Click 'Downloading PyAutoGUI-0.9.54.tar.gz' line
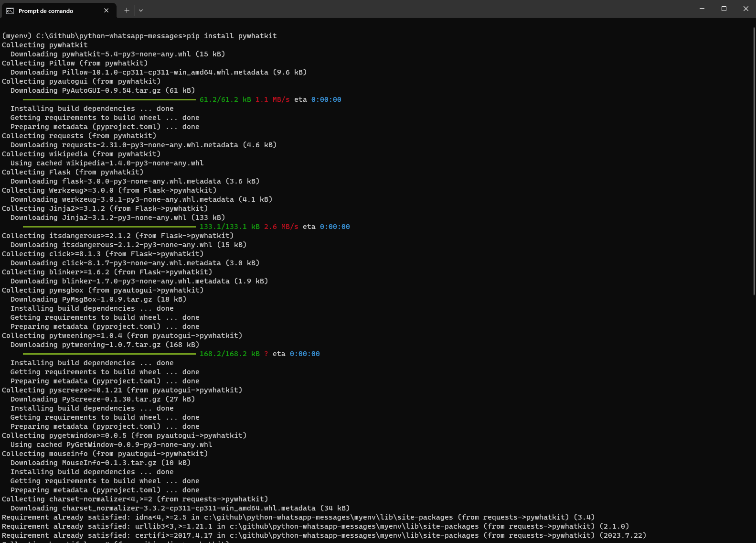The width and height of the screenshot is (756, 543). click(x=103, y=90)
